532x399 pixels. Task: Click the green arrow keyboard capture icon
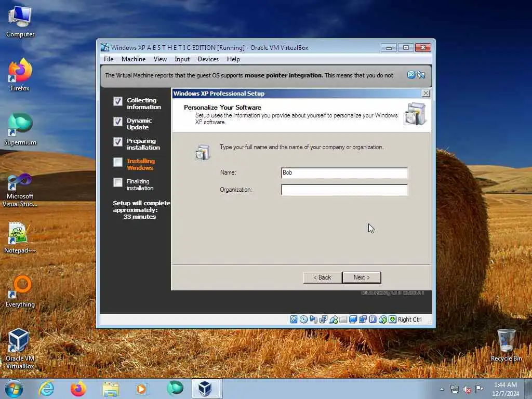point(393,320)
